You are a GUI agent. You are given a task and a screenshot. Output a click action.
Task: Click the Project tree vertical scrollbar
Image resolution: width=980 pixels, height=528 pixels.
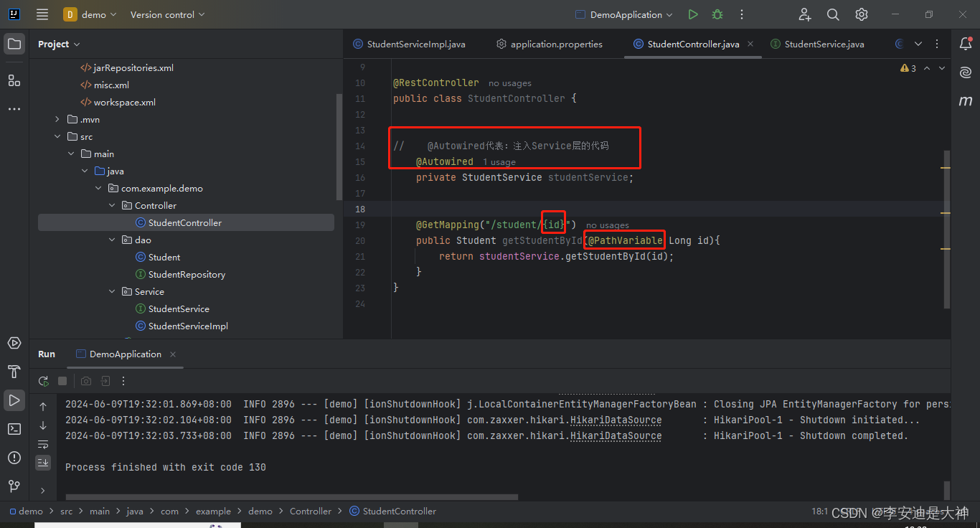pyautogui.click(x=339, y=147)
